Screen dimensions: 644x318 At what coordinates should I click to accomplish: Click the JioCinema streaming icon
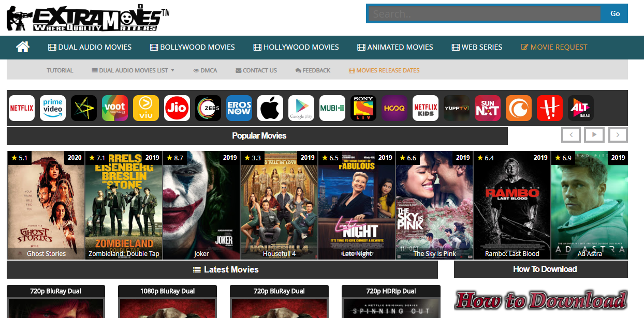177,108
